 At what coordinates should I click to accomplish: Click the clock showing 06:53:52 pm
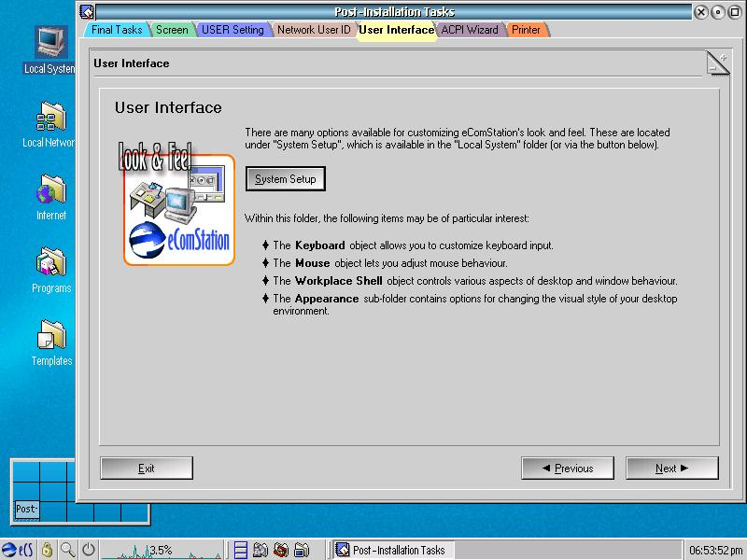(715, 551)
